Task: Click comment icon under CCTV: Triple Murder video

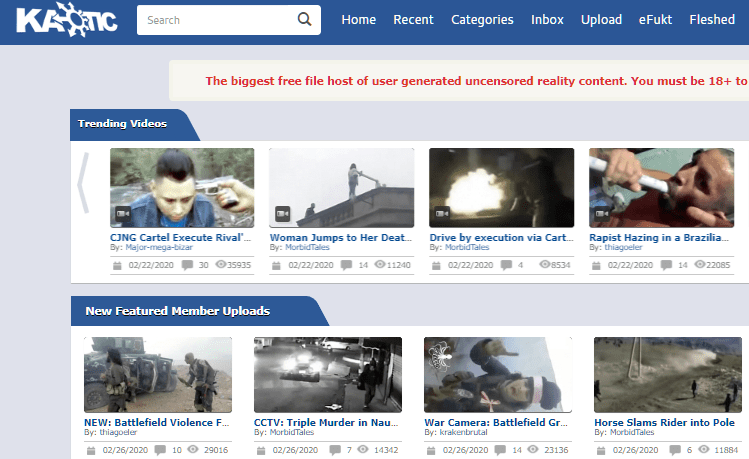Action: [335, 450]
